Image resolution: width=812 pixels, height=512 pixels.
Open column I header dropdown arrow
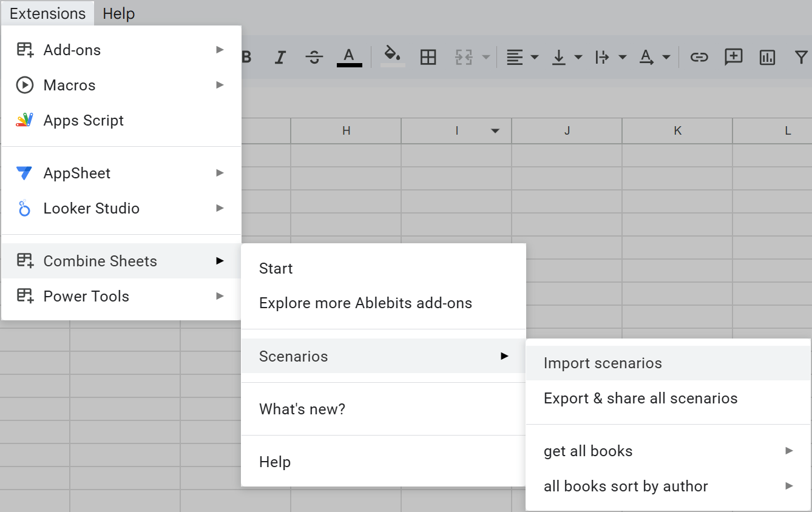click(x=496, y=131)
